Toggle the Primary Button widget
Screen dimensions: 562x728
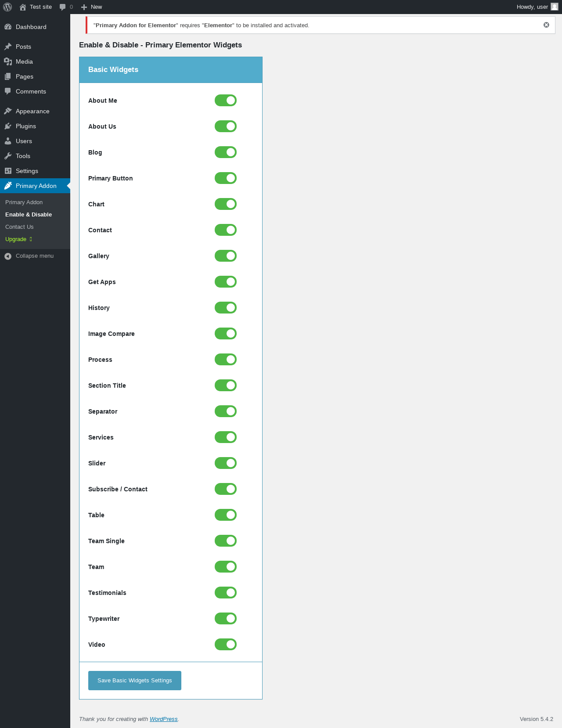[226, 178]
